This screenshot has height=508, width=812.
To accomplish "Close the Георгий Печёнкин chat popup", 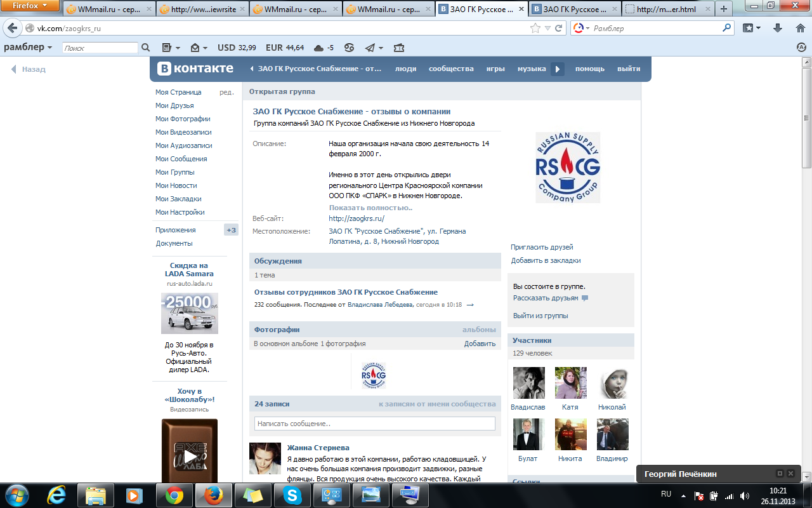I will pyautogui.click(x=790, y=474).
